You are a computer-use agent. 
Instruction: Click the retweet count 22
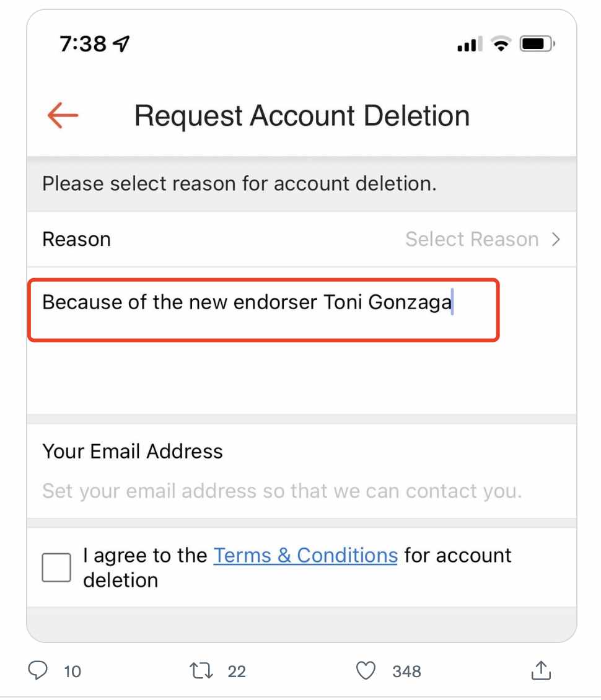(x=237, y=671)
